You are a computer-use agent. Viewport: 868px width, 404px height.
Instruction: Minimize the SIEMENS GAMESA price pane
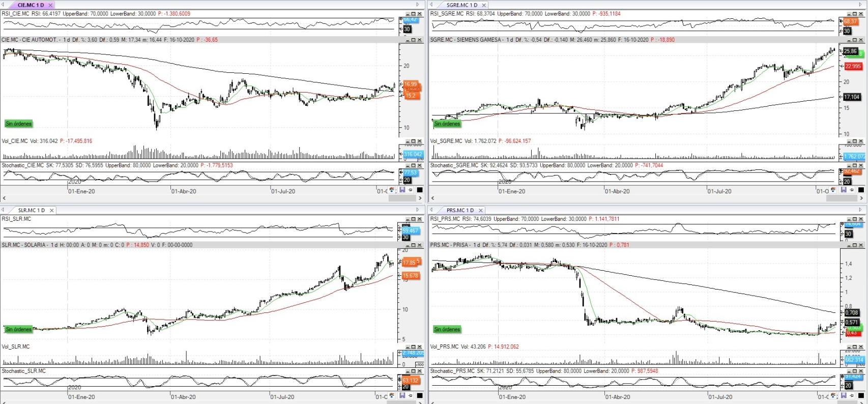[849, 40]
